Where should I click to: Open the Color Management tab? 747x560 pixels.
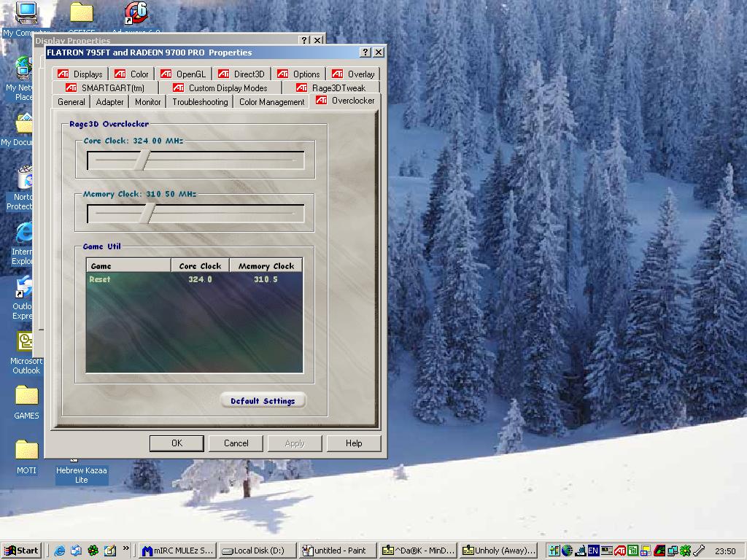click(x=271, y=102)
